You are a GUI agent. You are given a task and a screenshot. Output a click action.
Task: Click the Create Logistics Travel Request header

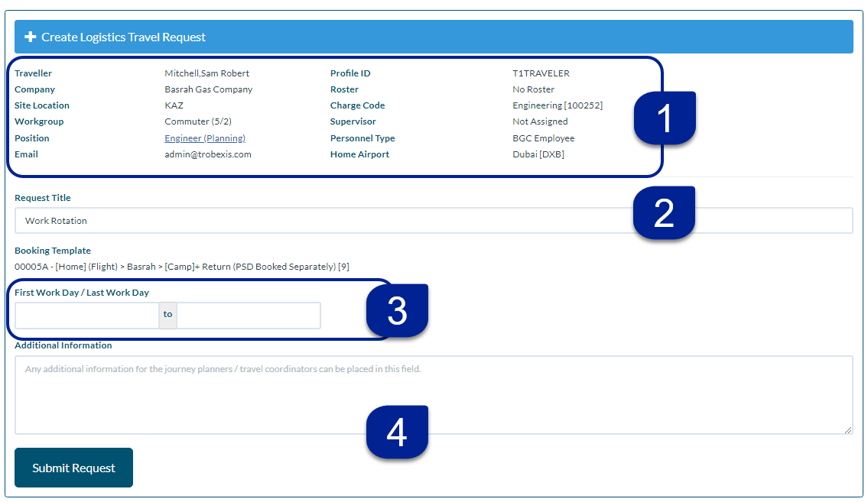pyautogui.click(x=126, y=36)
